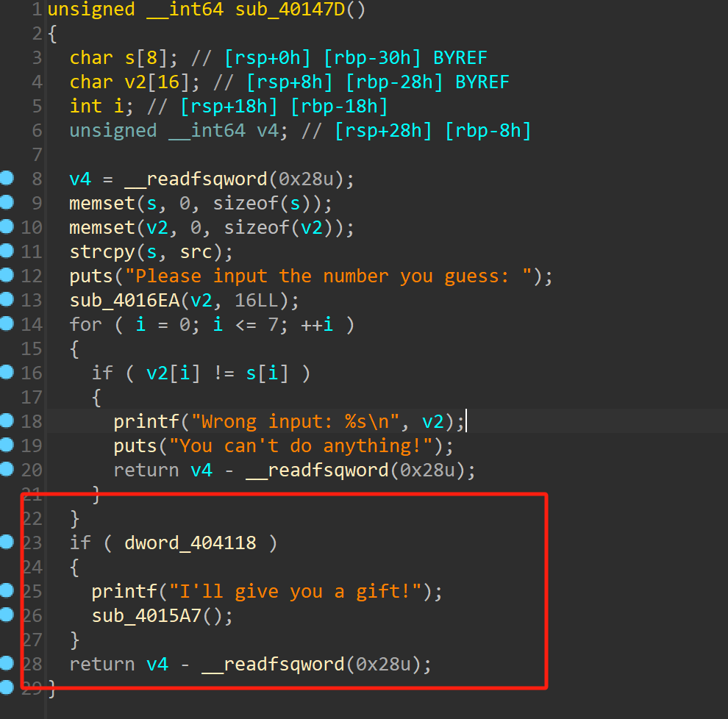The width and height of the screenshot is (728, 719).
Task: Click the breakpoint dot beside sub_4015A7 call
Action: [6, 615]
